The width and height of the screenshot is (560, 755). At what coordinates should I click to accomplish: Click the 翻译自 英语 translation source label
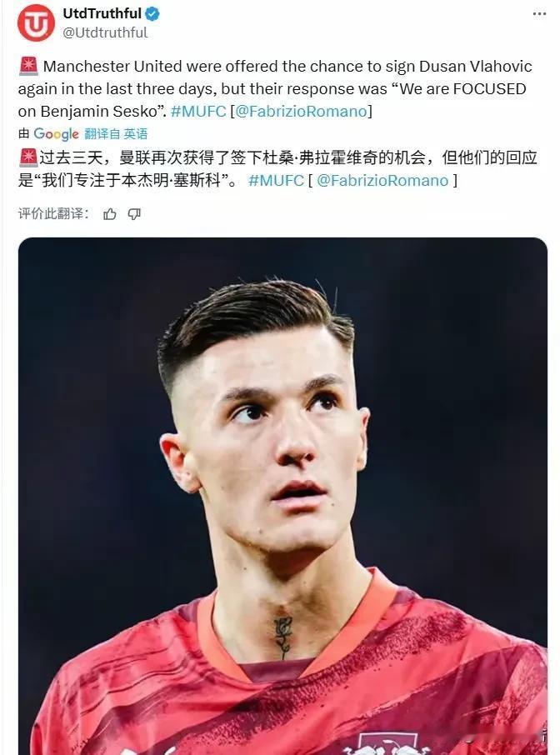coord(116,134)
